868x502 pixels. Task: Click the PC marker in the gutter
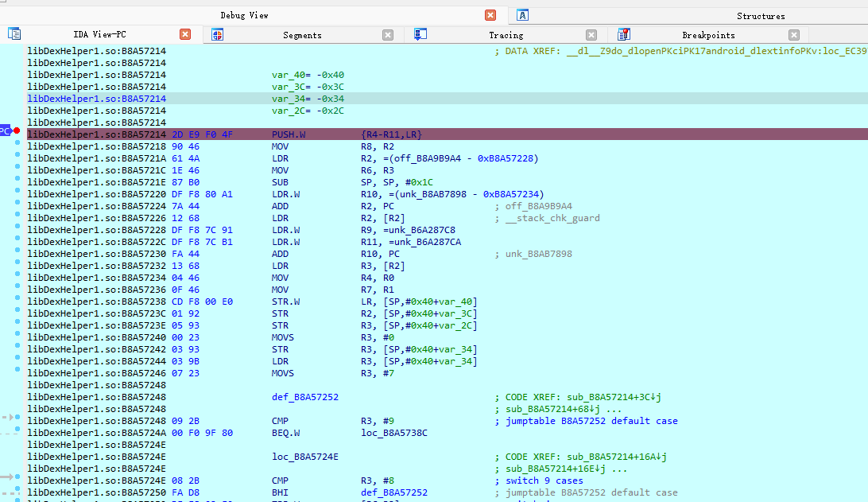tap(5, 130)
